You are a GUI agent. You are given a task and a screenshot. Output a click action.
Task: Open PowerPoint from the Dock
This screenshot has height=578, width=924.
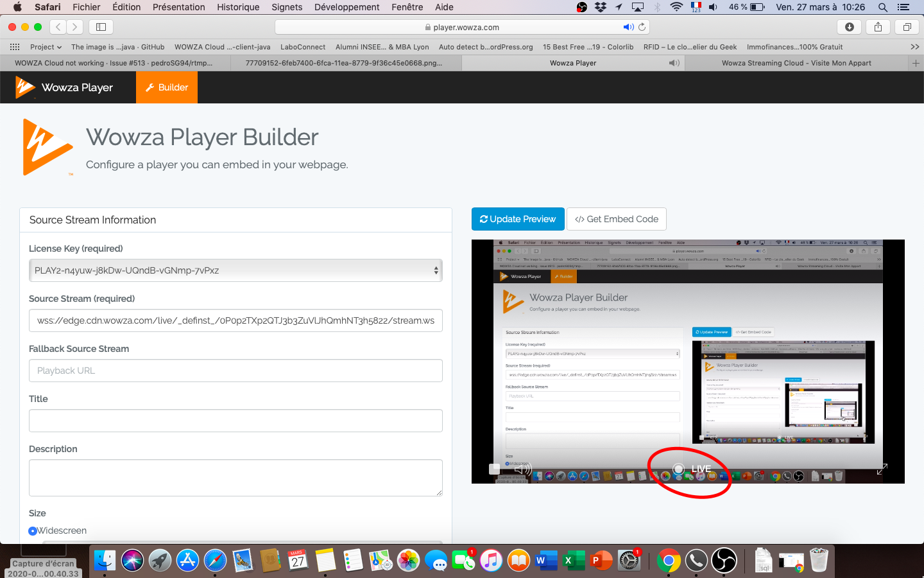(x=601, y=561)
